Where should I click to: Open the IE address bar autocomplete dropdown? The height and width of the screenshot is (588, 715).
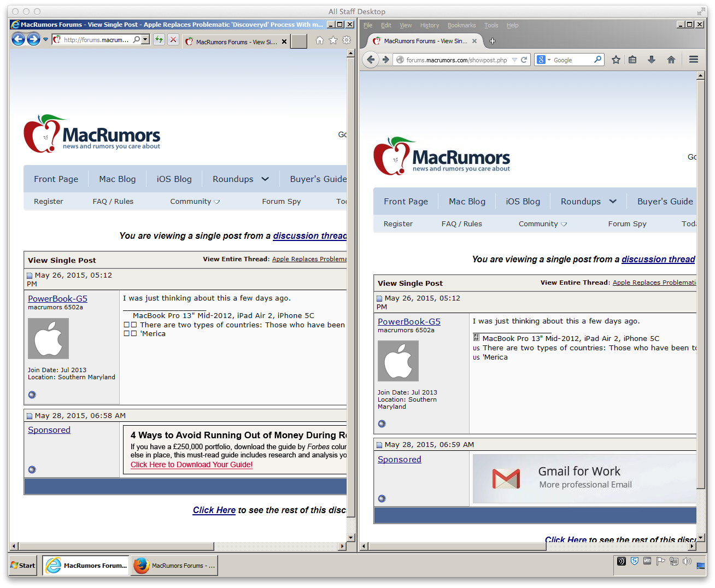coord(145,39)
